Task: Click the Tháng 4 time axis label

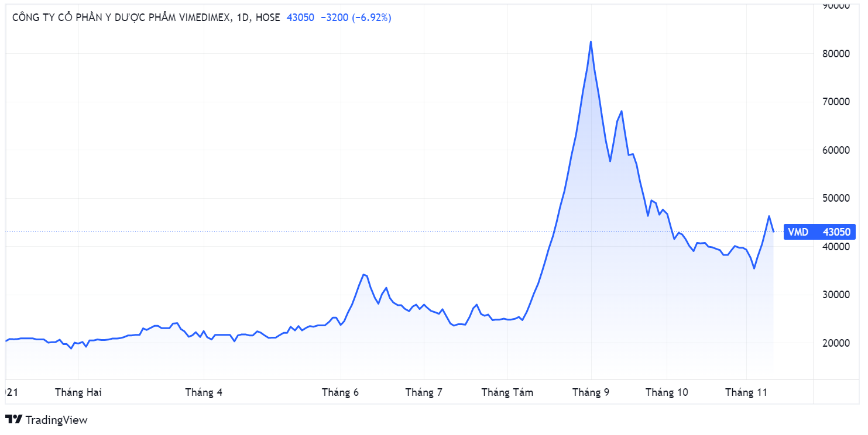Action: click(x=204, y=392)
